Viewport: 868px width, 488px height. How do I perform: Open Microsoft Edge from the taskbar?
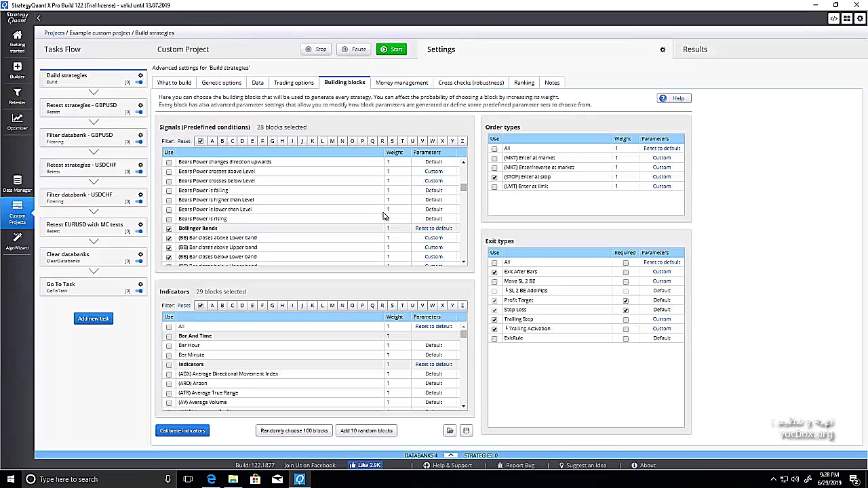211,479
